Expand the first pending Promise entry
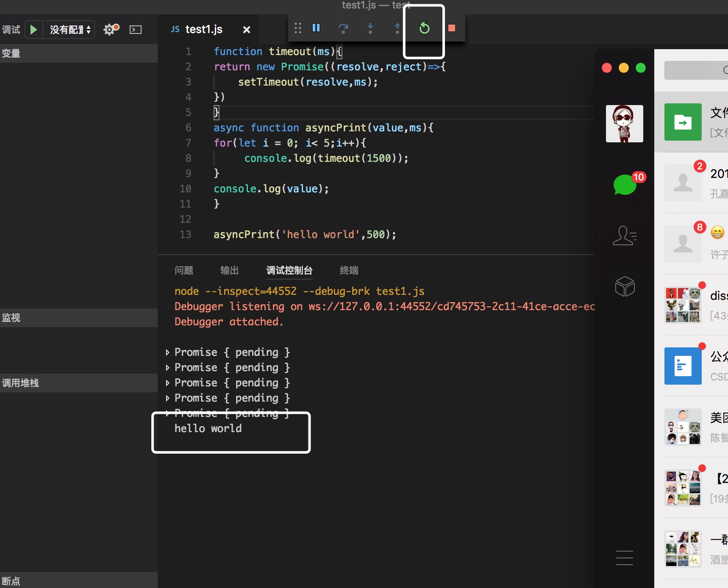Screen dimensions: 728x588 (168, 352)
